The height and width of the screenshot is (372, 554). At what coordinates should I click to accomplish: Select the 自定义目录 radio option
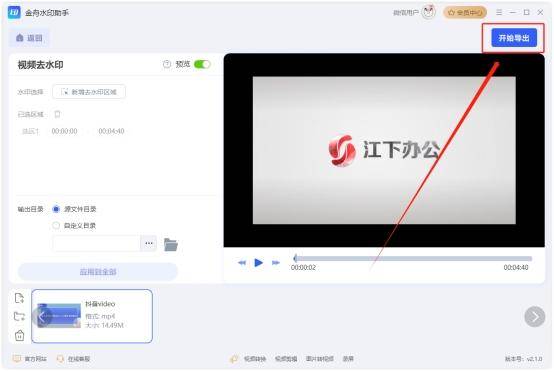pyautogui.click(x=56, y=225)
